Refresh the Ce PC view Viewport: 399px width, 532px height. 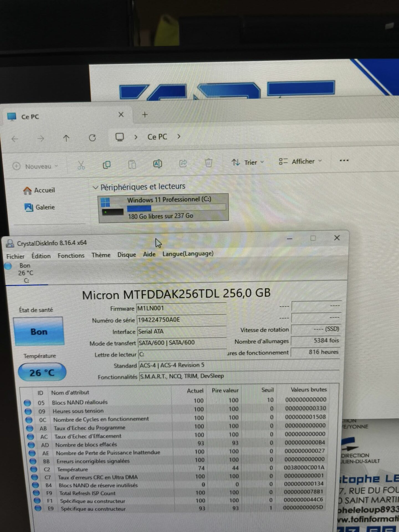tap(92, 138)
